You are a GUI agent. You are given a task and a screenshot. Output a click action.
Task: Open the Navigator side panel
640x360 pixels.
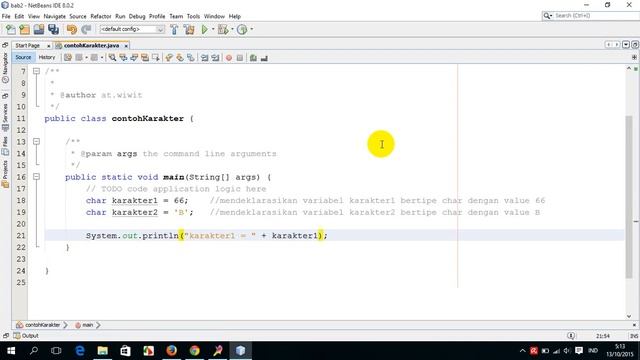point(5,67)
